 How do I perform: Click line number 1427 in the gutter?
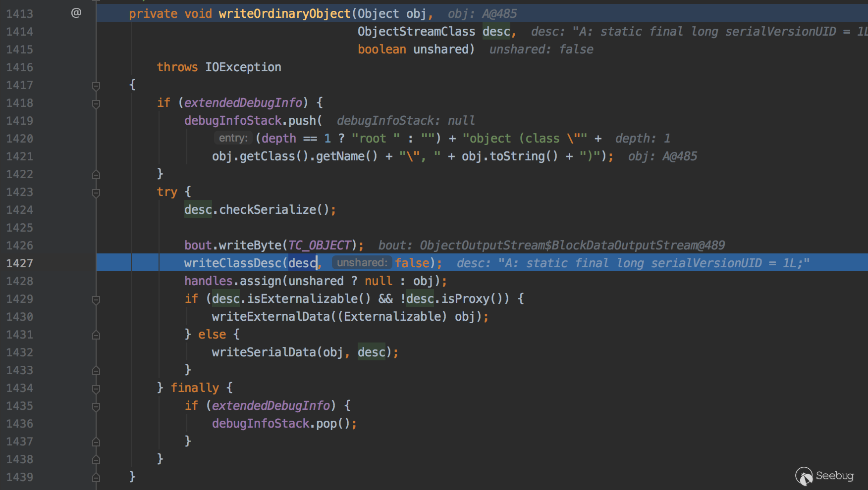(x=20, y=263)
